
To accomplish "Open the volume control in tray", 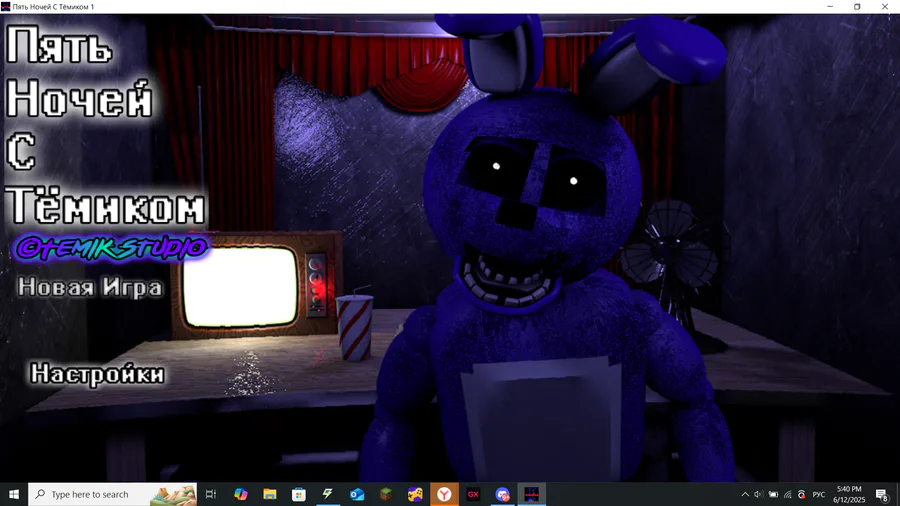I will click(x=758, y=495).
